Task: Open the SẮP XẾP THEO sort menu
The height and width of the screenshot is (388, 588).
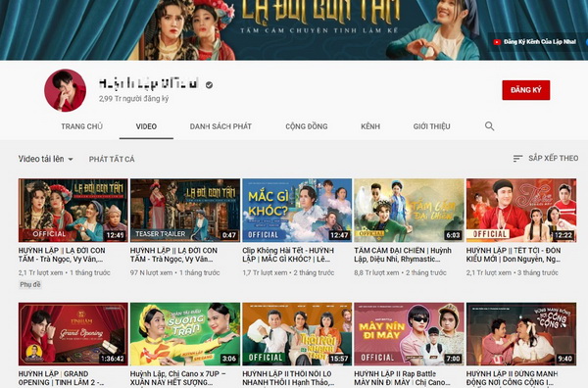Action: (x=546, y=158)
